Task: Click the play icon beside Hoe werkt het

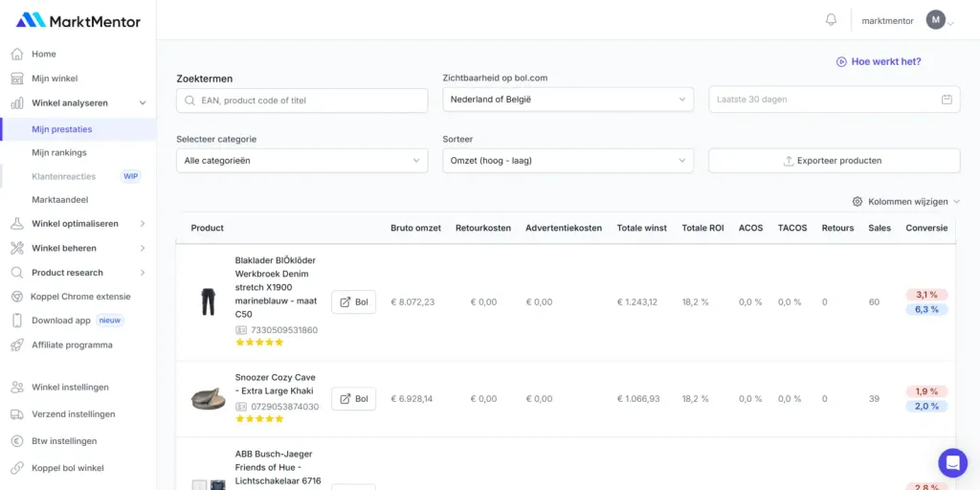Action: pyautogui.click(x=841, y=62)
